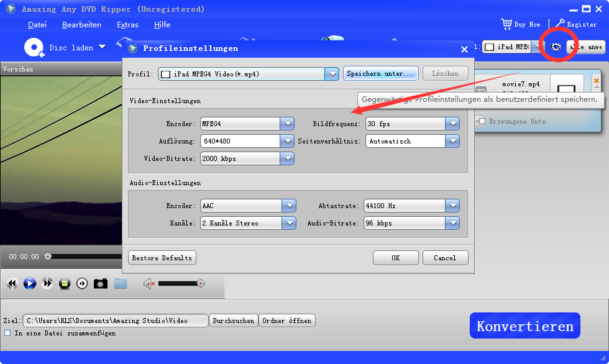The height and width of the screenshot is (364, 609).
Task: Click the Stop playback button
Action: [65, 284]
